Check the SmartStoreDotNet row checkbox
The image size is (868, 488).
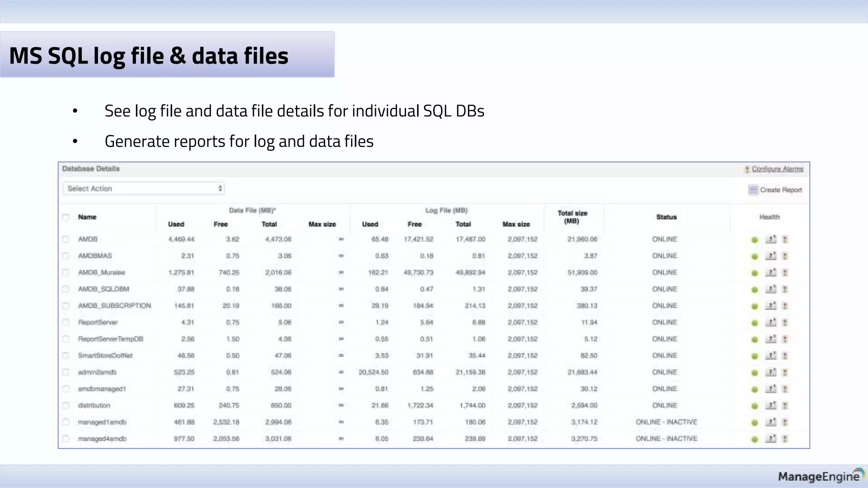pyautogui.click(x=66, y=356)
